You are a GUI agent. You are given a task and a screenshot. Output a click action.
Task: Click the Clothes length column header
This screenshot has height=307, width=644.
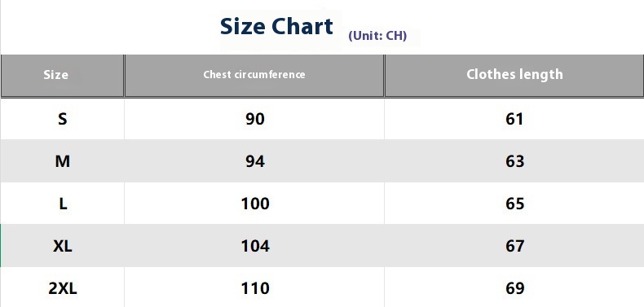pyautogui.click(x=514, y=76)
